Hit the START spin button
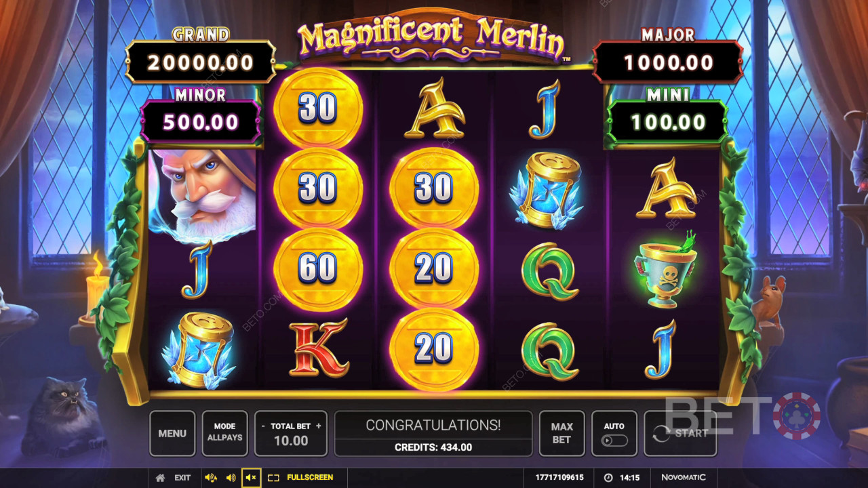The image size is (868, 488). click(x=680, y=433)
